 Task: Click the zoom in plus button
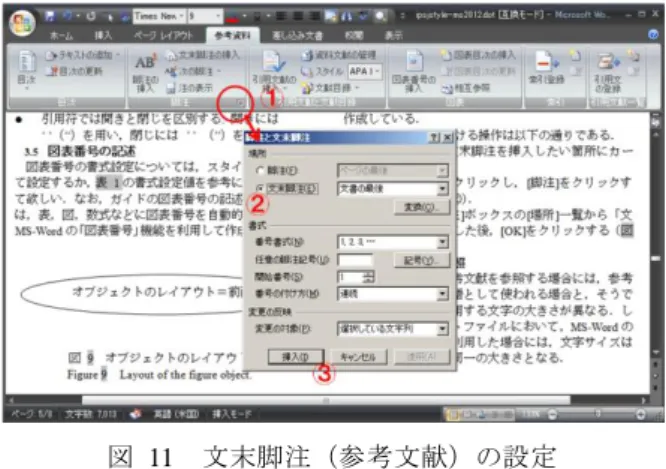click(641, 414)
